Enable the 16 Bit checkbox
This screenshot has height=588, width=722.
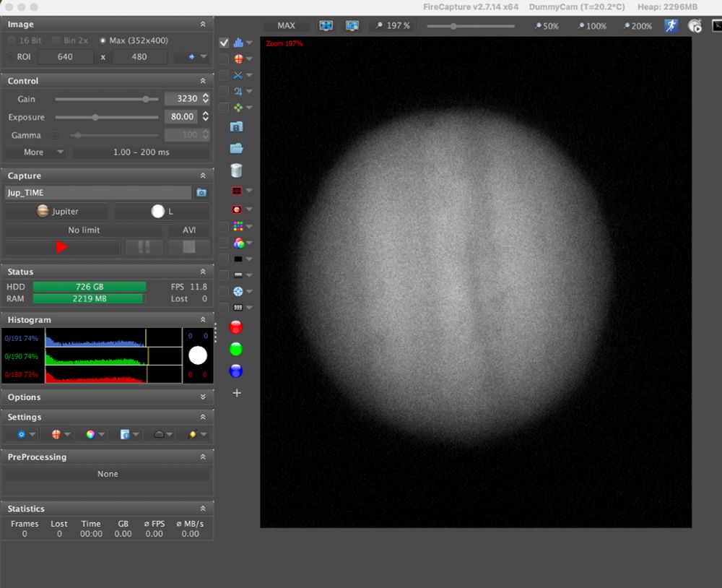click(12, 40)
